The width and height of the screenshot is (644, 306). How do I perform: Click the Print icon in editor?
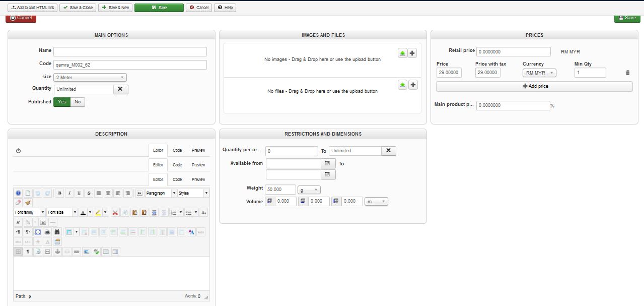point(47,232)
